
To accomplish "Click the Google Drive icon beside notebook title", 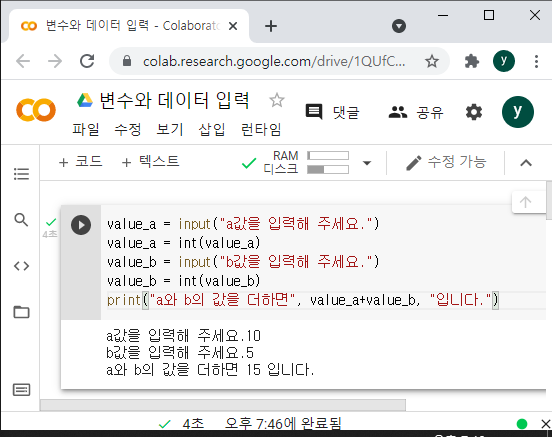I will pos(85,100).
